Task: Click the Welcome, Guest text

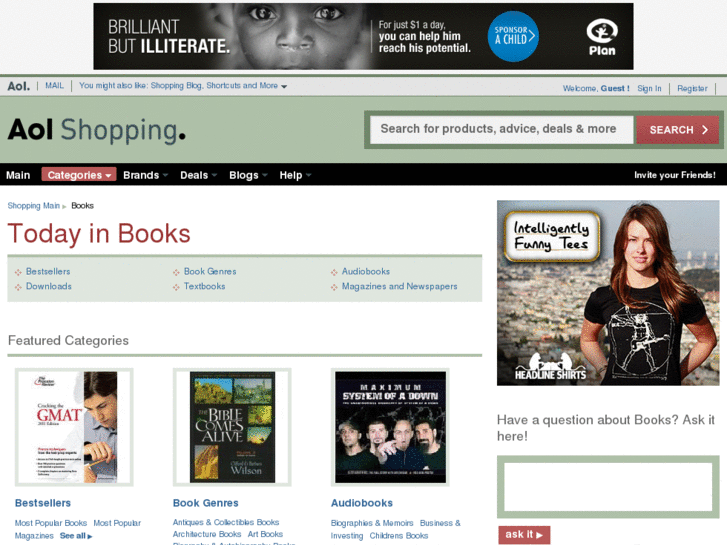Action: tap(596, 89)
